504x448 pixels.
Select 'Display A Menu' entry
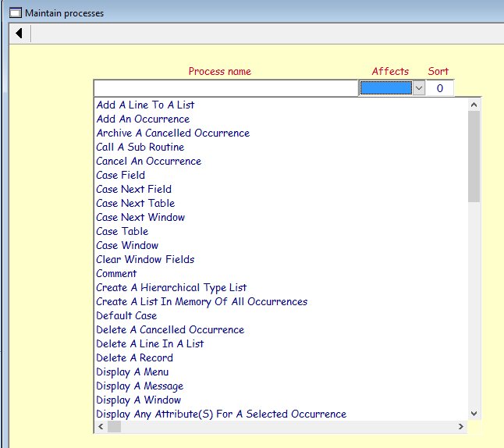[x=132, y=372]
